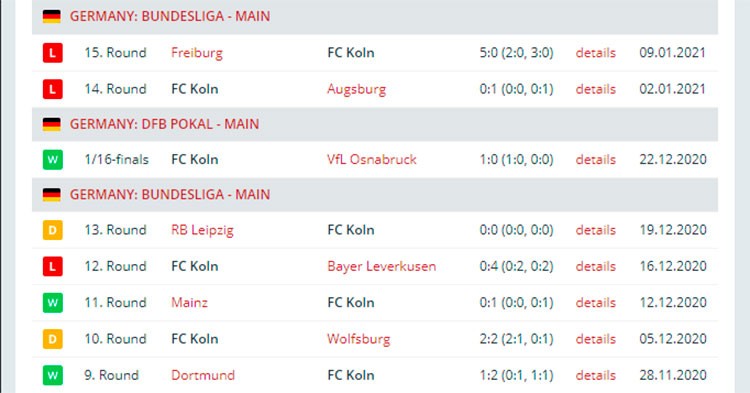Click the W badge for Dortmund match
The height and width of the screenshot is (393, 750).
53,375
